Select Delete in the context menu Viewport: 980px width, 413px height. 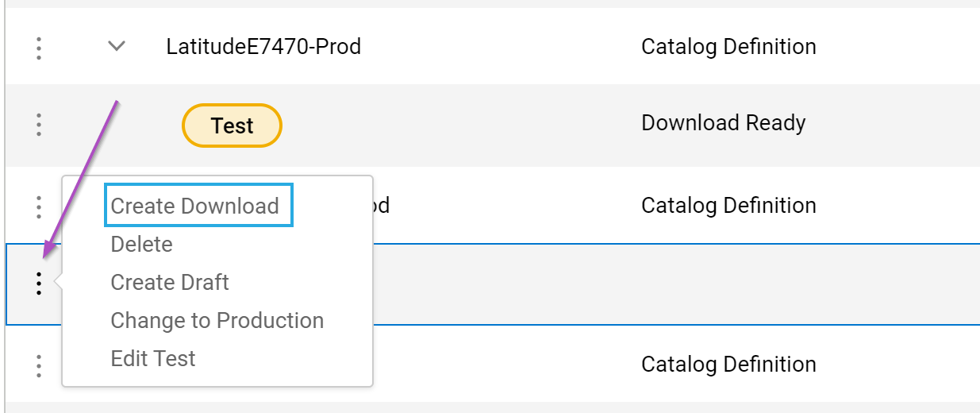click(x=141, y=245)
